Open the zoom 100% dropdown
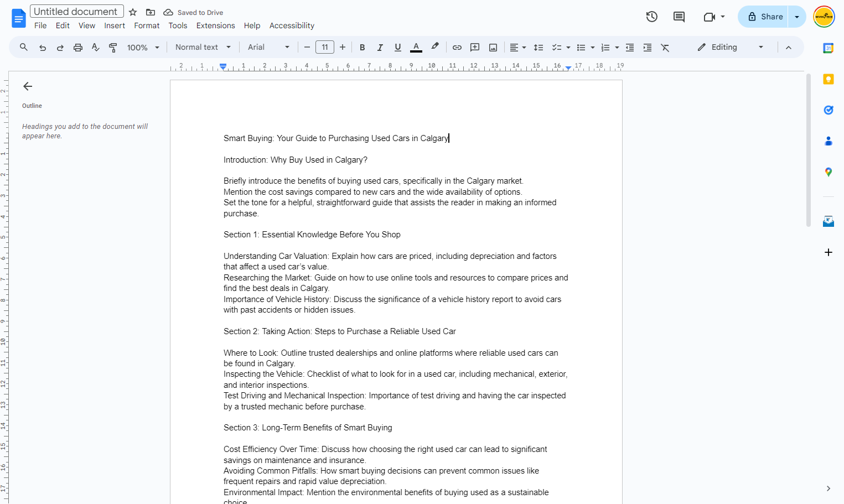Image resolution: width=844 pixels, height=504 pixels. (143, 48)
